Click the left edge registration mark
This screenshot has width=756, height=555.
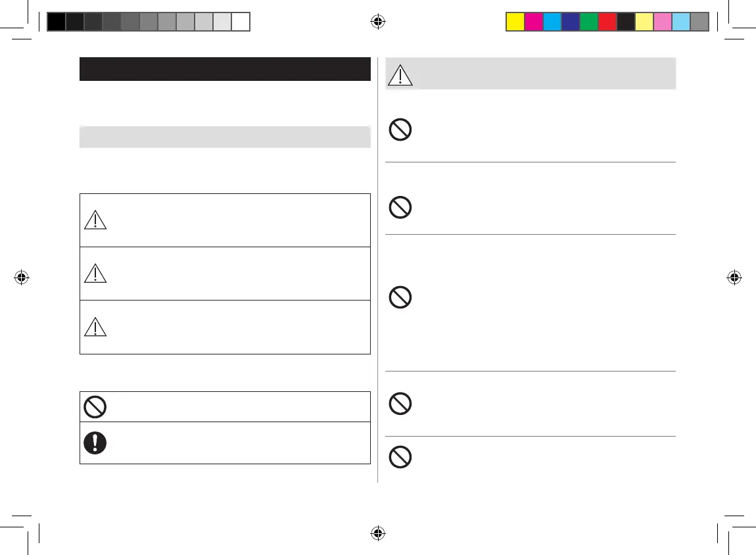(x=22, y=277)
